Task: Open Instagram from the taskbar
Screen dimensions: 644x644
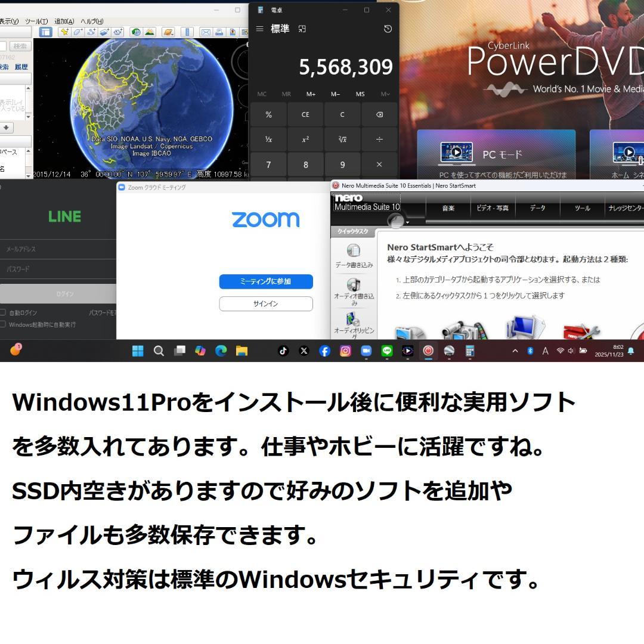Action: point(345,351)
